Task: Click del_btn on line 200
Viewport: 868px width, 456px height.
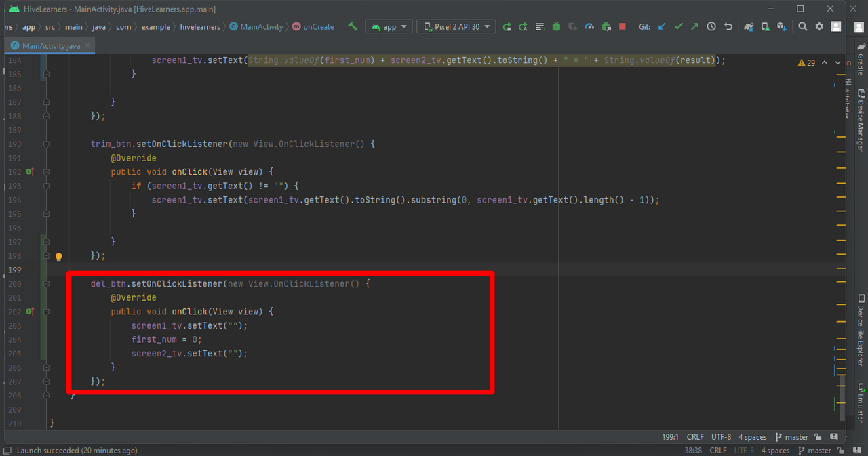Action: [x=108, y=284]
